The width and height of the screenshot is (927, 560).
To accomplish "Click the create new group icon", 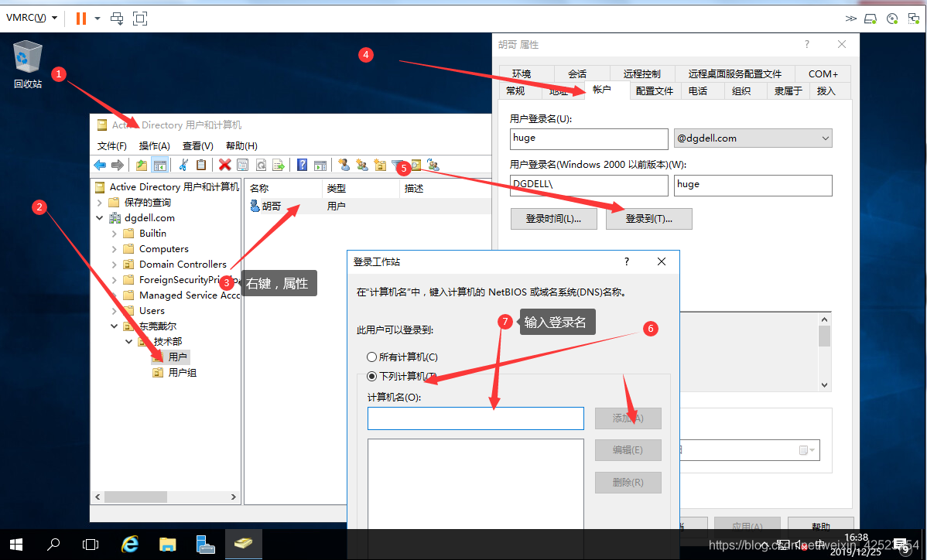I will point(362,165).
